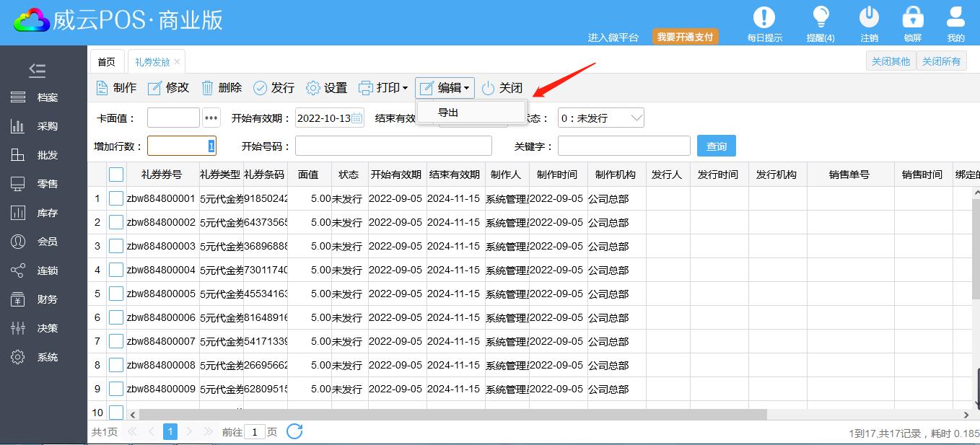This screenshot has width=980, height=445.
Task: Open the 提醒 lightbulb notifications
Action: click(x=821, y=18)
